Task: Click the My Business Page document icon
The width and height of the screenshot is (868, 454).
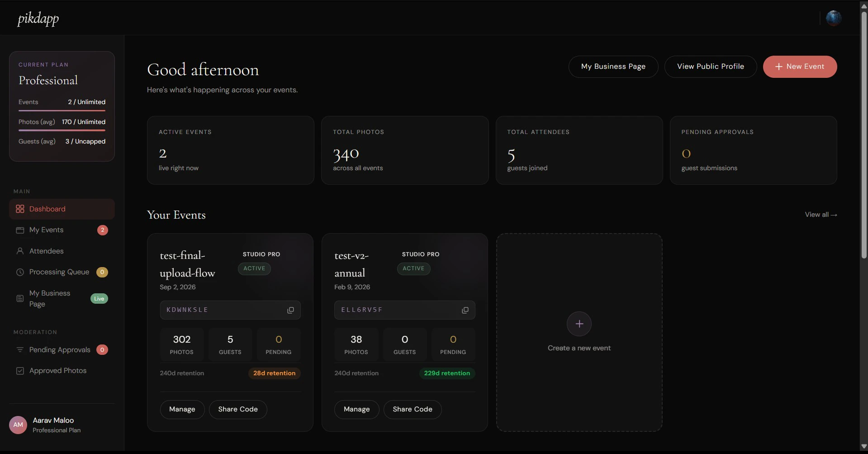Action: click(20, 298)
